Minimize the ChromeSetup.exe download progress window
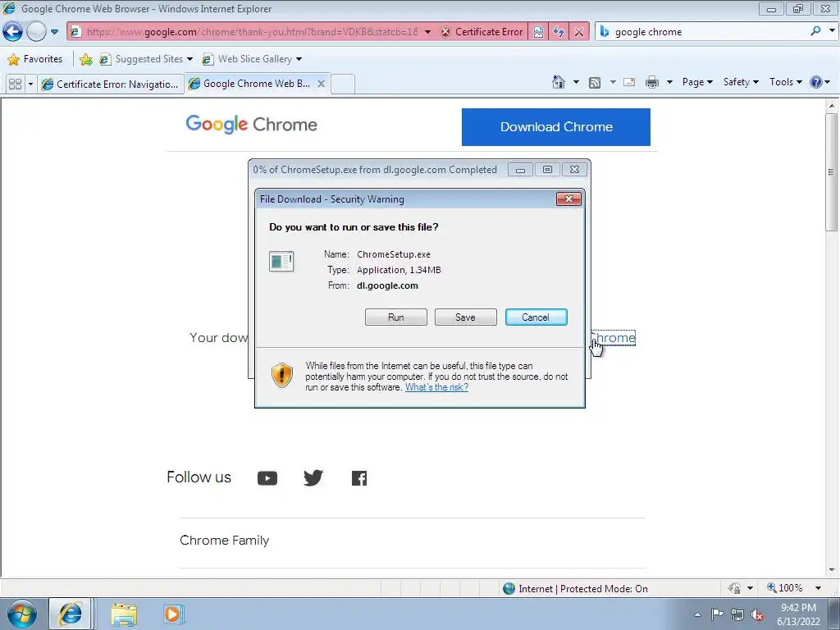Screen dimensions: 840x630 pyautogui.click(x=519, y=170)
